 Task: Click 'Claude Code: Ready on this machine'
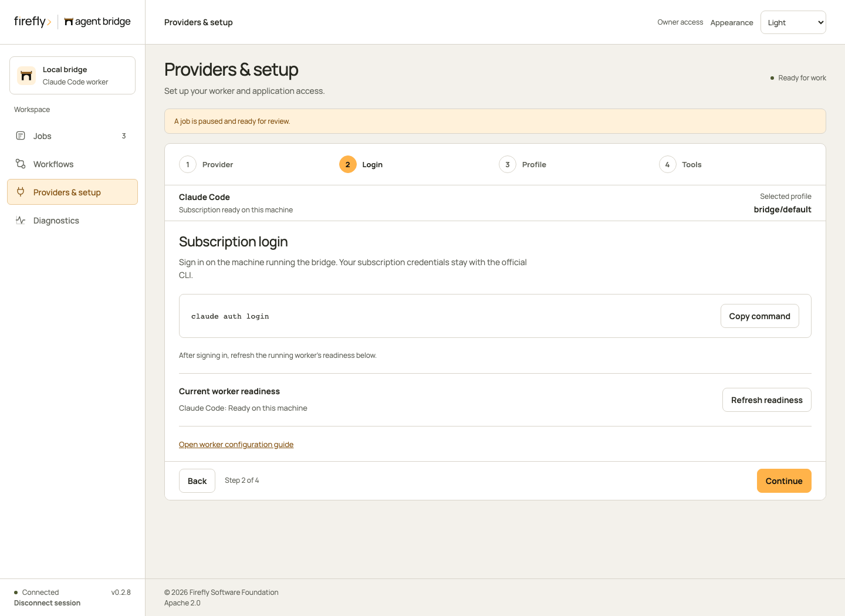point(243,408)
